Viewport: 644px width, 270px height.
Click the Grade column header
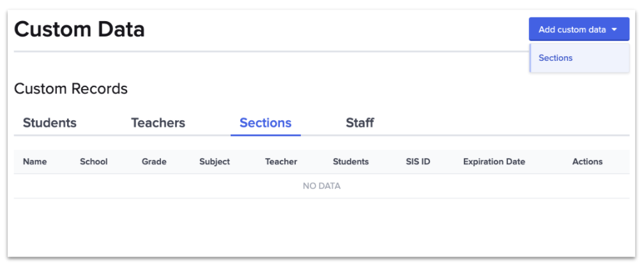click(154, 162)
